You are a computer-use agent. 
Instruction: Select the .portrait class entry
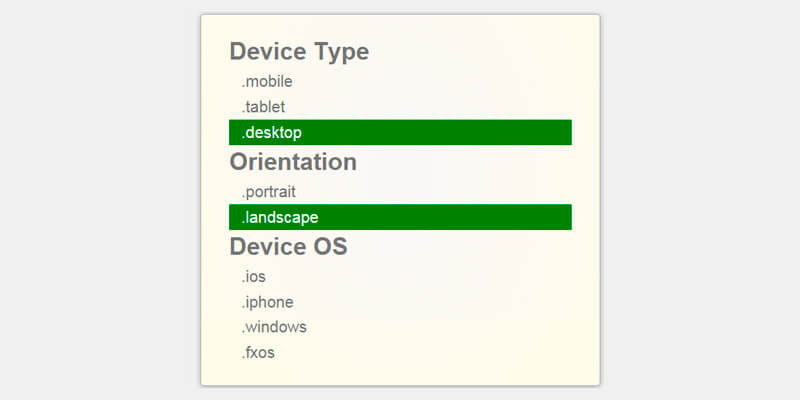pos(268,191)
